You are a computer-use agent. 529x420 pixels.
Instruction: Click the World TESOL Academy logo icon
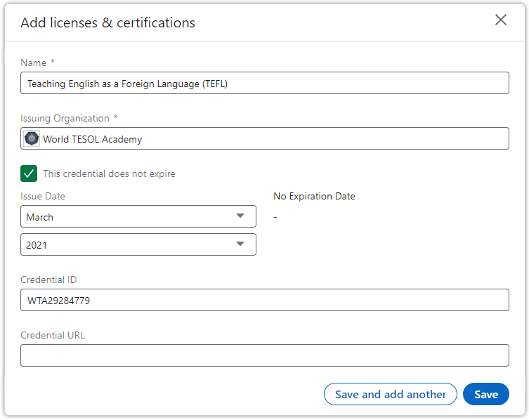pos(32,138)
